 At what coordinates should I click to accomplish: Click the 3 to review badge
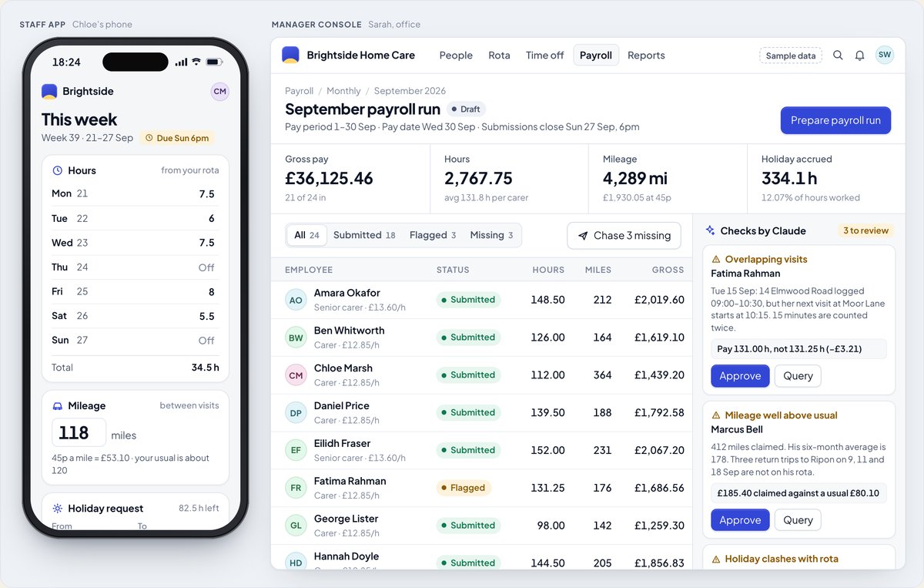pos(865,230)
